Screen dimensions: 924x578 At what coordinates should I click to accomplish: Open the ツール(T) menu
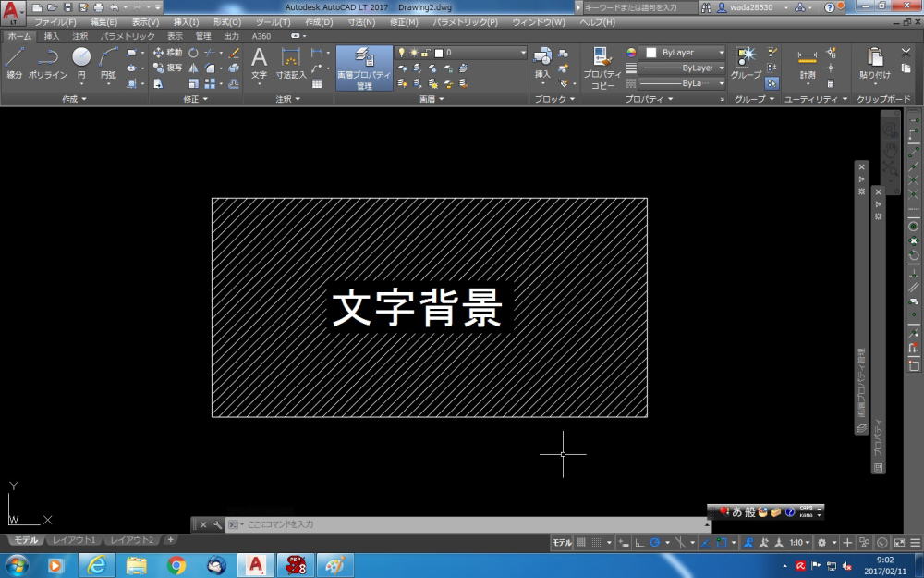coord(273,22)
